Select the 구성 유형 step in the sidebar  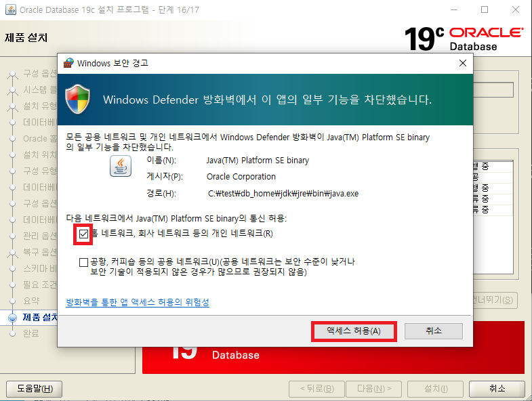(x=40, y=171)
